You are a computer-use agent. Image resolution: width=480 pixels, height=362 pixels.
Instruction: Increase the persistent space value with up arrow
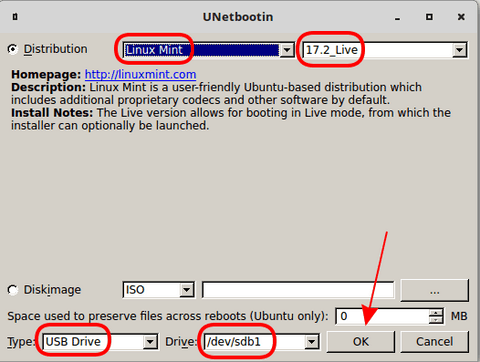(436, 313)
